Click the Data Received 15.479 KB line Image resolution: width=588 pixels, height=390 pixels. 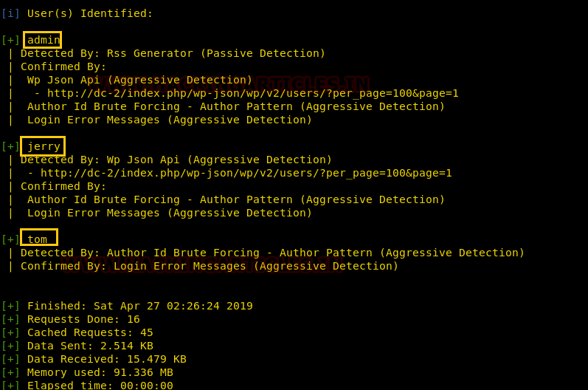tap(107, 359)
